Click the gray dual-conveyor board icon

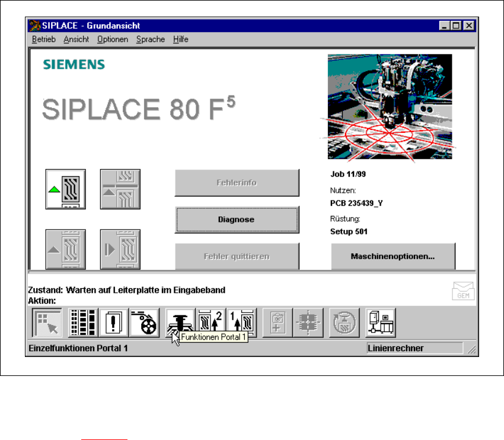[x=120, y=189]
